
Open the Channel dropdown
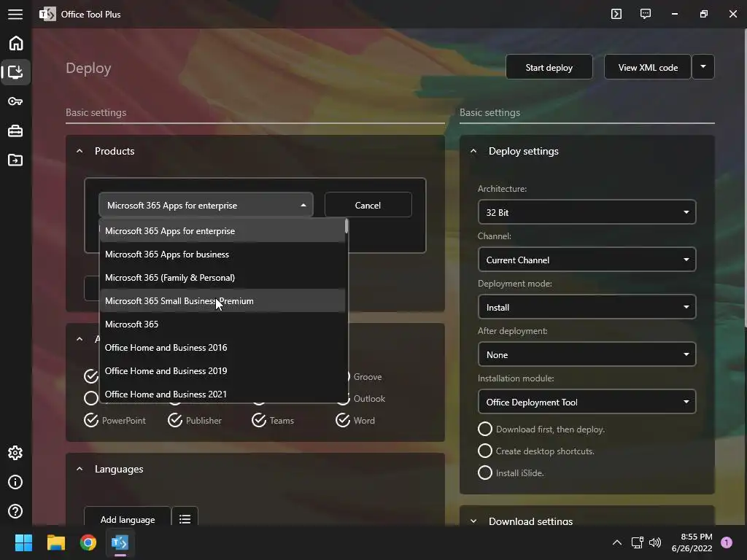click(x=587, y=260)
